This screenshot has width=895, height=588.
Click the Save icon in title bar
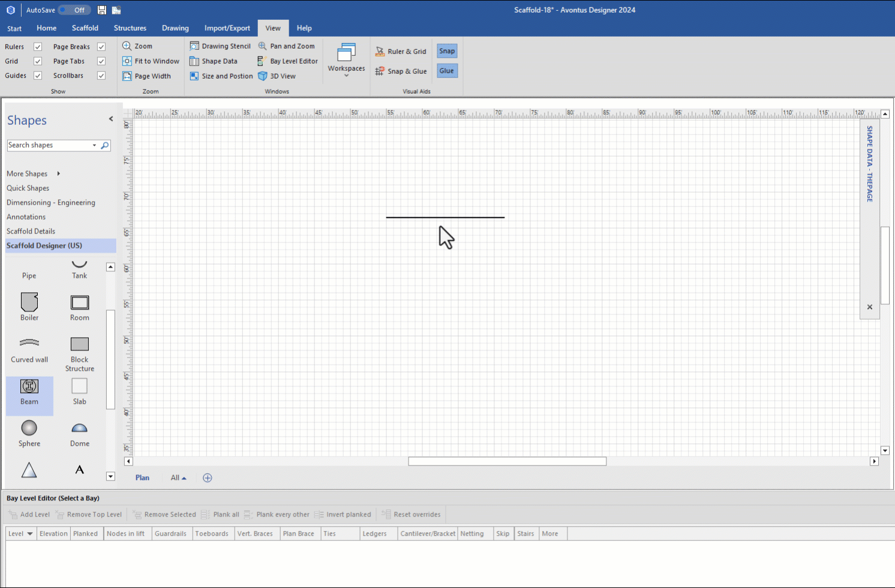pos(102,10)
